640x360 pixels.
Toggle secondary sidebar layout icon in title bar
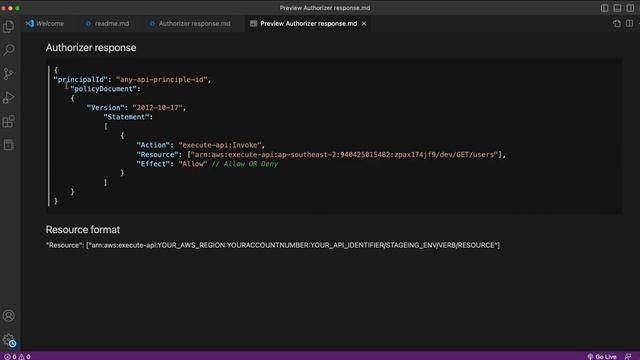[x=630, y=8]
